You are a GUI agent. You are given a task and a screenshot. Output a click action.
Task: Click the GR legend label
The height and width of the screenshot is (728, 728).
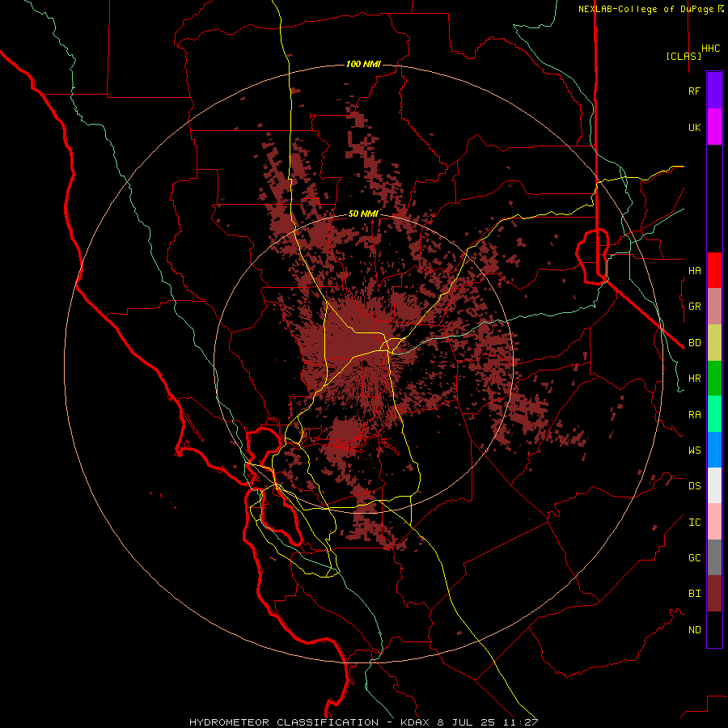coord(694,307)
